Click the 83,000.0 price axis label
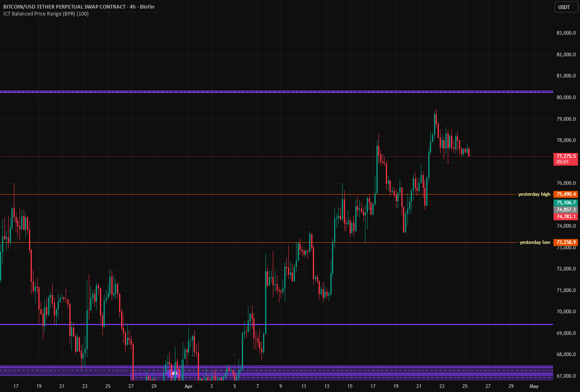Image resolution: width=580 pixels, height=392 pixels. (566, 33)
